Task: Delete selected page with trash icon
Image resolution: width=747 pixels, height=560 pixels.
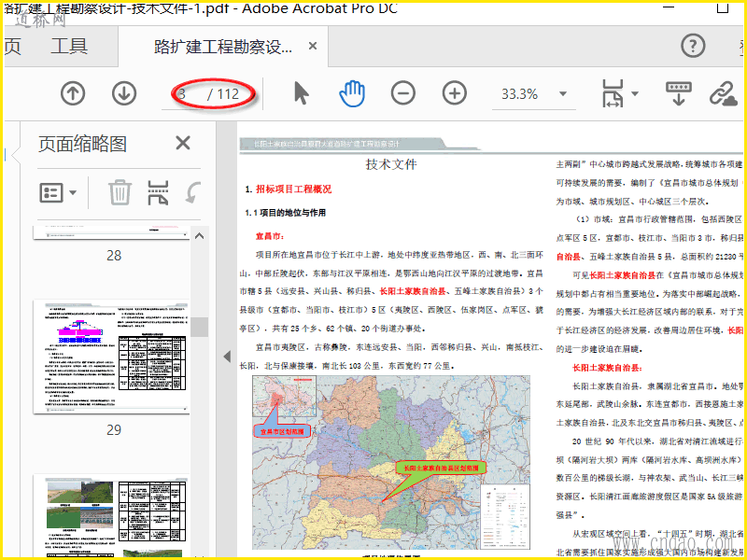Action: 120,193
